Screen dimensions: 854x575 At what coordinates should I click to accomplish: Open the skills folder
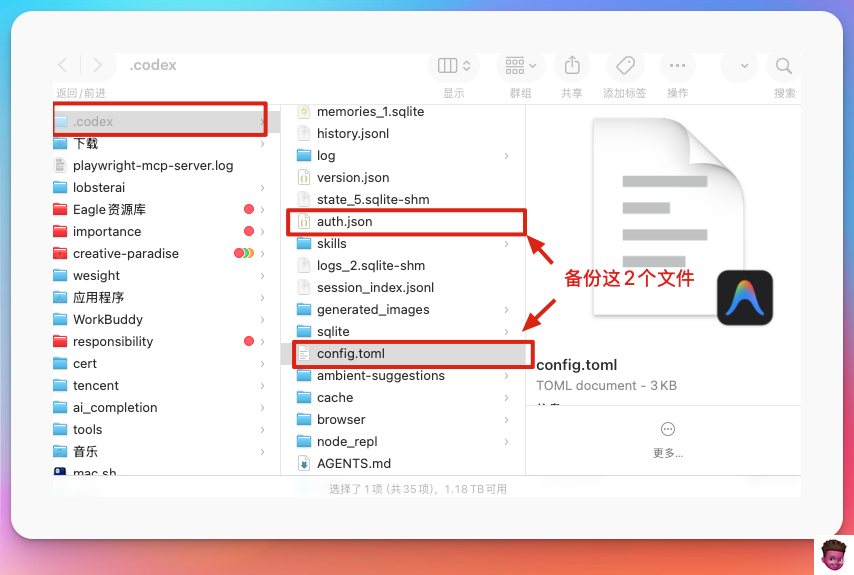click(x=403, y=243)
